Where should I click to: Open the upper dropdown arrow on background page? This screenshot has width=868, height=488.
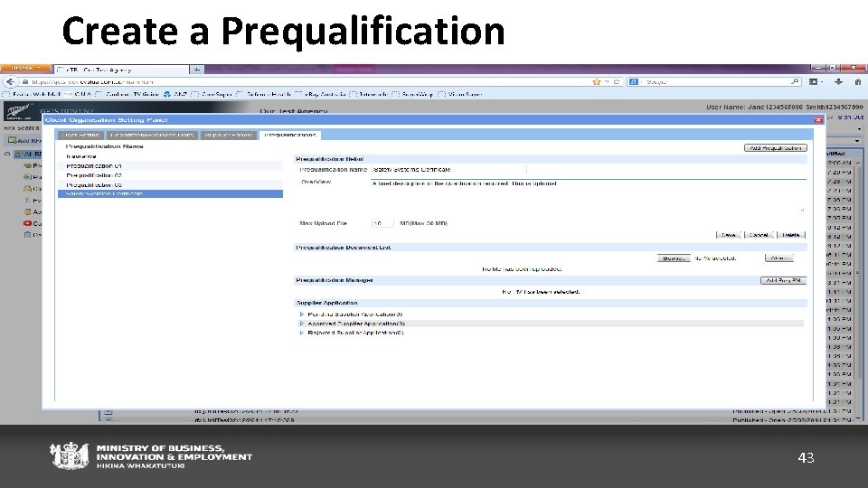[859, 129]
